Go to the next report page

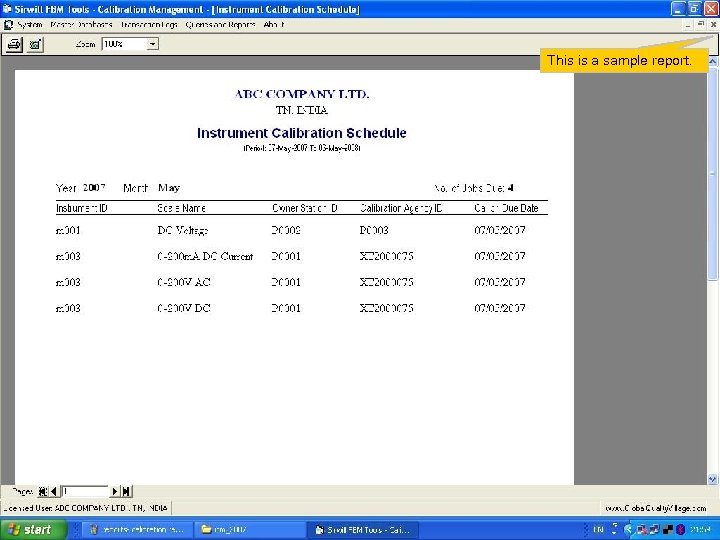tap(115, 491)
